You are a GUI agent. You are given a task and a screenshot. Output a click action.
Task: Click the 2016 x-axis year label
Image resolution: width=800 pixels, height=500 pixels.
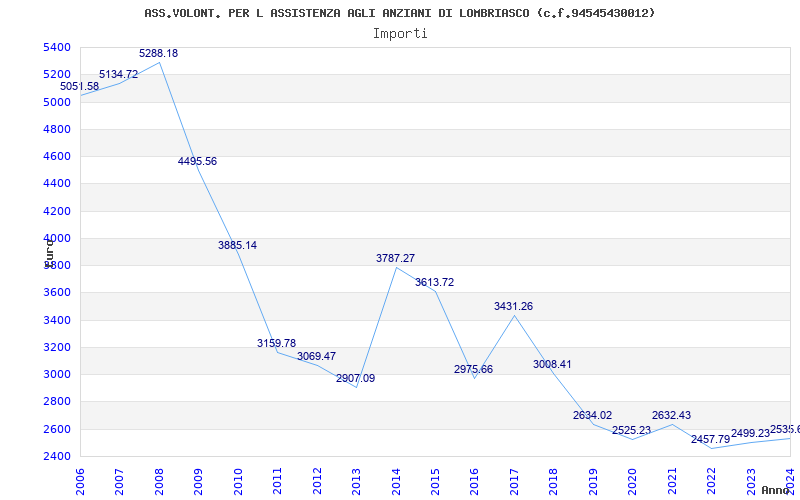click(474, 482)
